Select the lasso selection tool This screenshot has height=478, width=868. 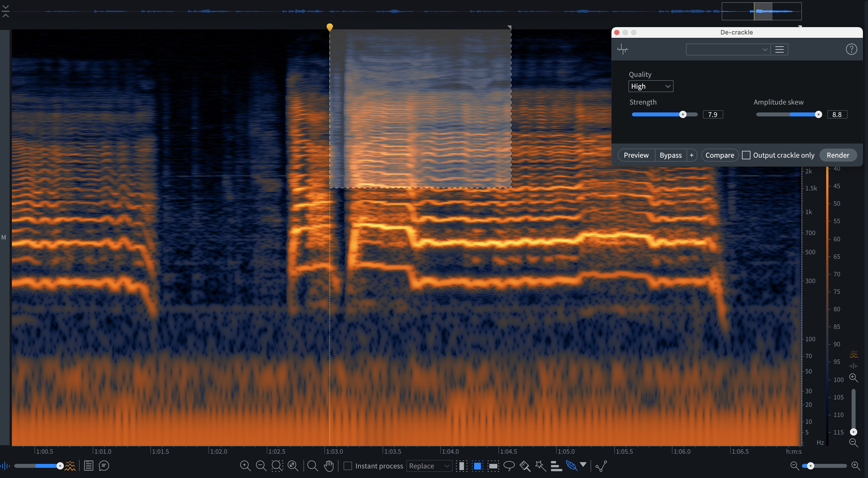(x=507, y=466)
